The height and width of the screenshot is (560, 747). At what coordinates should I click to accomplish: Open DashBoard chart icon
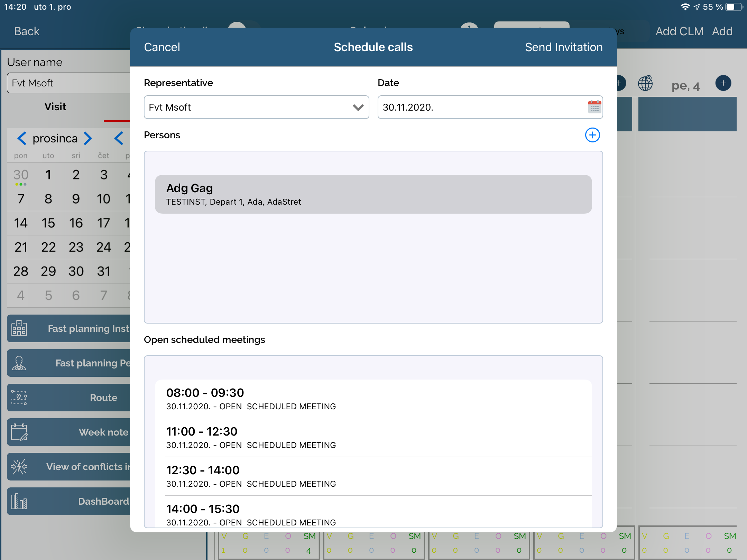click(x=19, y=501)
